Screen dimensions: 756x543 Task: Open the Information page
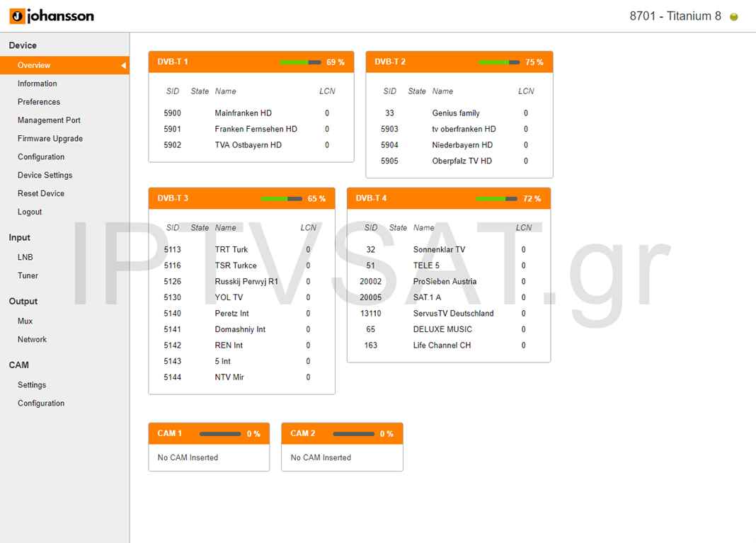38,84
